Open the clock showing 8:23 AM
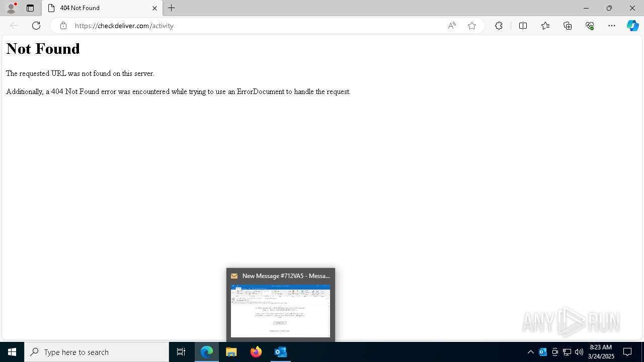The height and width of the screenshot is (362, 644). pyautogui.click(x=602, y=352)
